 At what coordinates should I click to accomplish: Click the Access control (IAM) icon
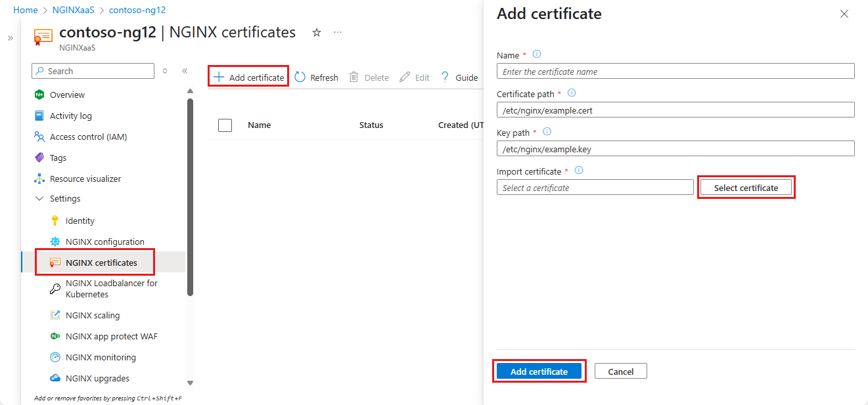39,137
